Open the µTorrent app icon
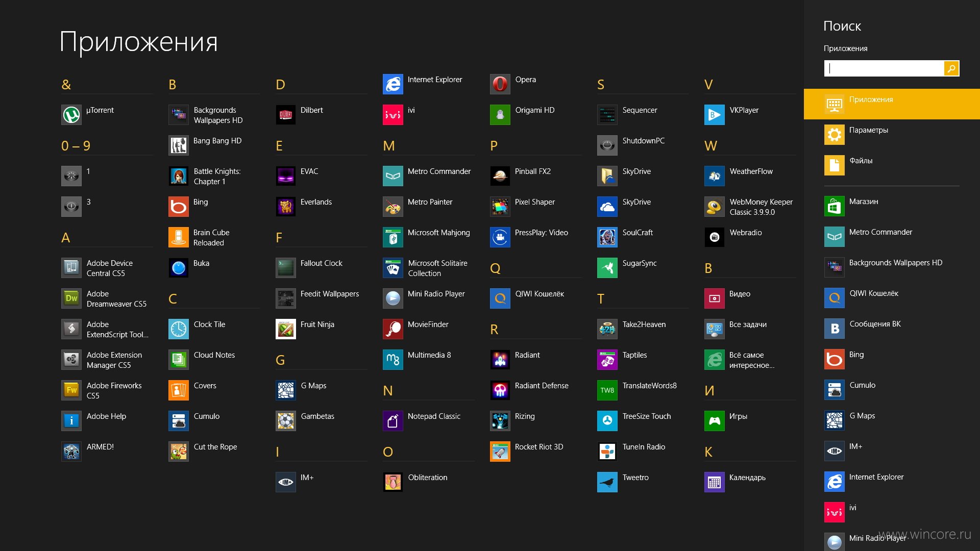The height and width of the screenshot is (551, 980). coord(71,115)
